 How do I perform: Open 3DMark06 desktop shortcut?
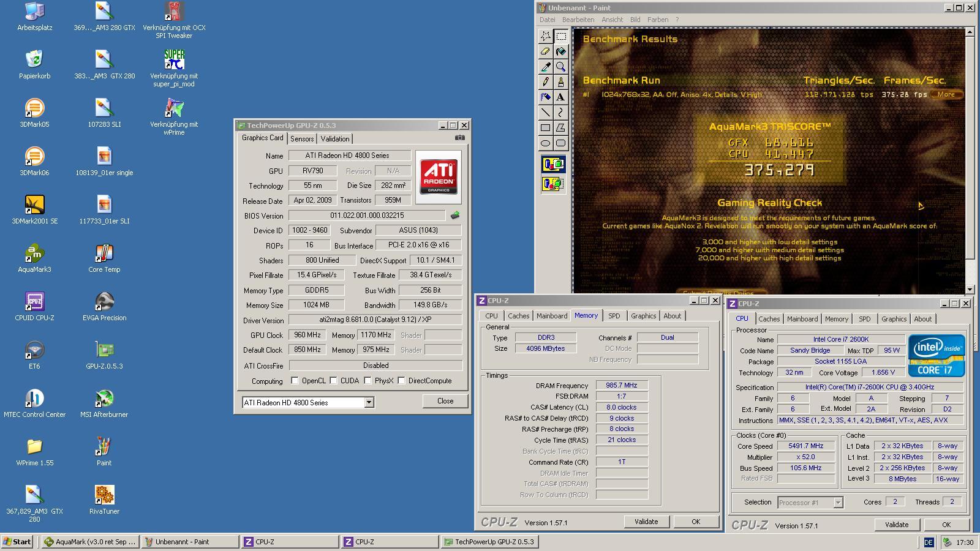34,161
